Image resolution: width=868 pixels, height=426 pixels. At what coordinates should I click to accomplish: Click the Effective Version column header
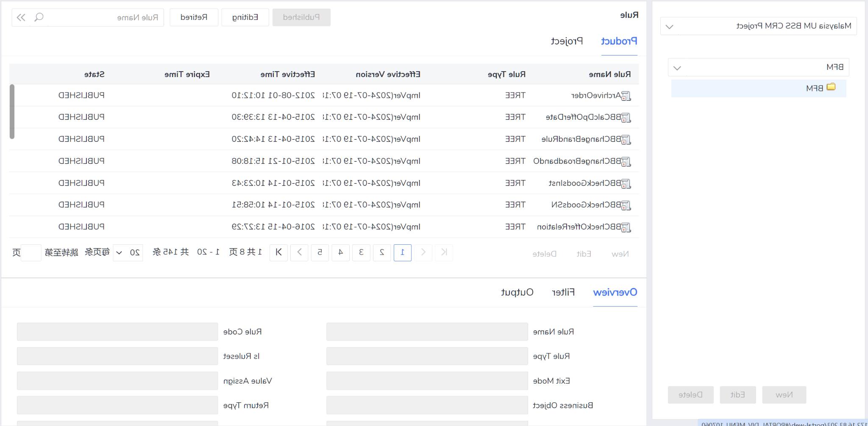tap(388, 75)
